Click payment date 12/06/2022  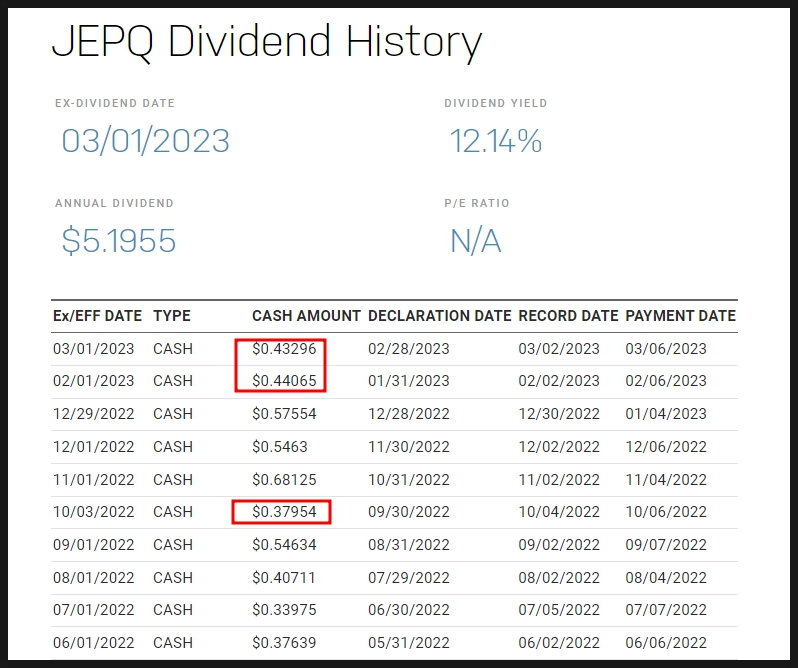(x=666, y=447)
